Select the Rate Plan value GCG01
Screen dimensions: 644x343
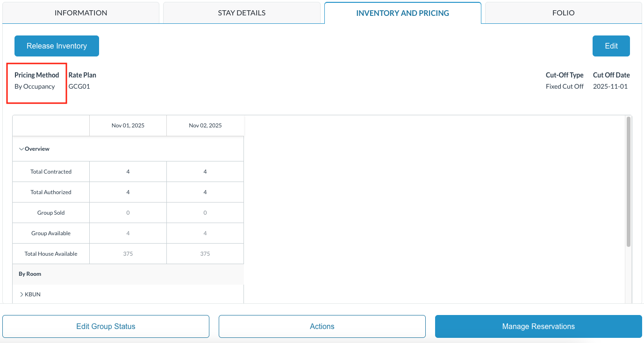point(79,86)
